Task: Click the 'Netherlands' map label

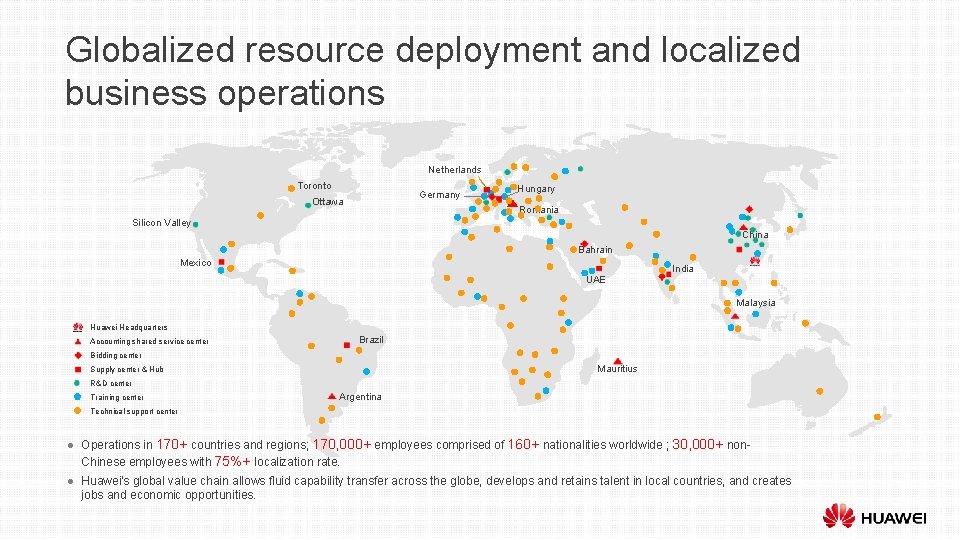Action: click(x=454, y=170)
